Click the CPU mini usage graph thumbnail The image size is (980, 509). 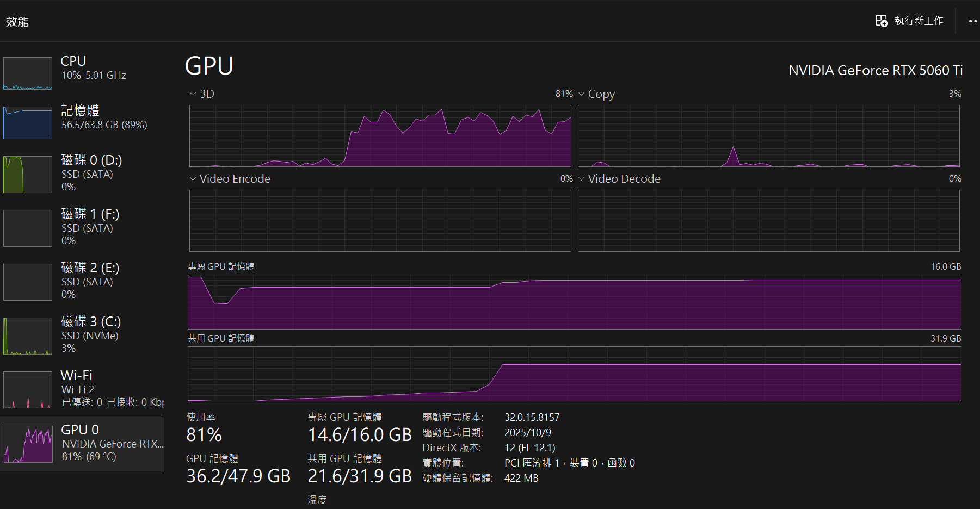coord(28,73)
